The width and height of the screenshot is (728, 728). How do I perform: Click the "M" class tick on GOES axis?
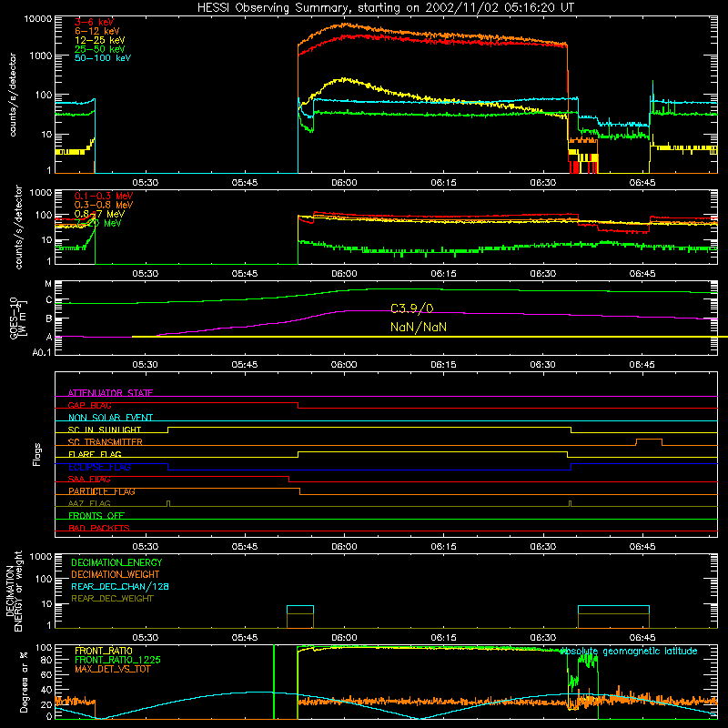(x=48, y=284)
